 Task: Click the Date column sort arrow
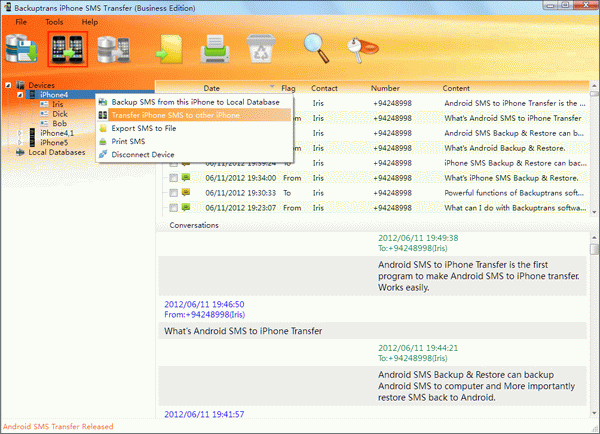[x=272, y=86]
